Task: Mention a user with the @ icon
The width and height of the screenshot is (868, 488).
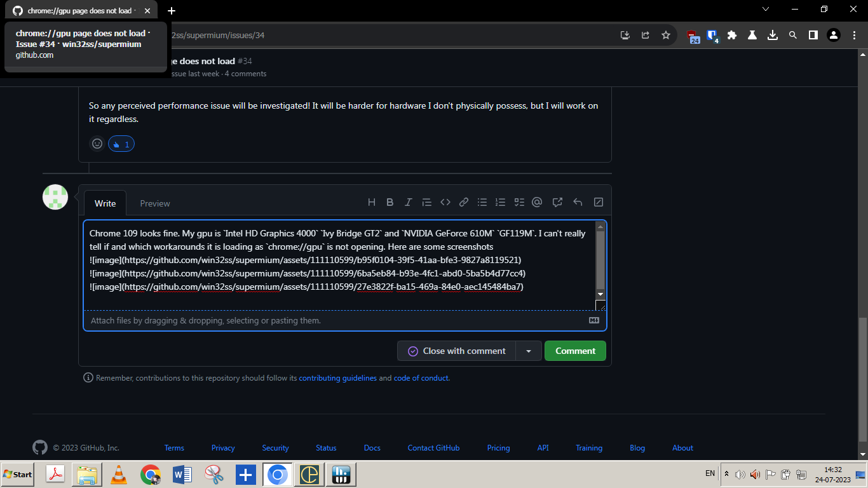Action: point(537,202)
